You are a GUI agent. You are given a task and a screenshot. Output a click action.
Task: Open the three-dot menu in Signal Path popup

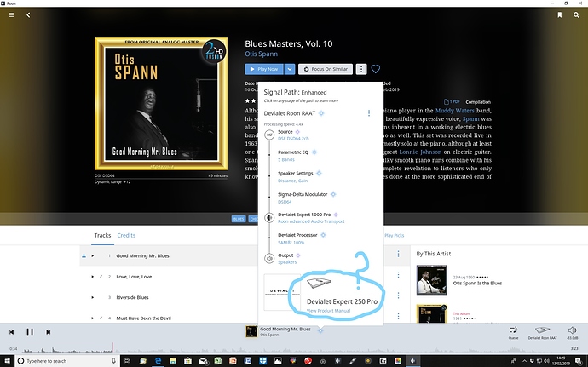point(369,113)
